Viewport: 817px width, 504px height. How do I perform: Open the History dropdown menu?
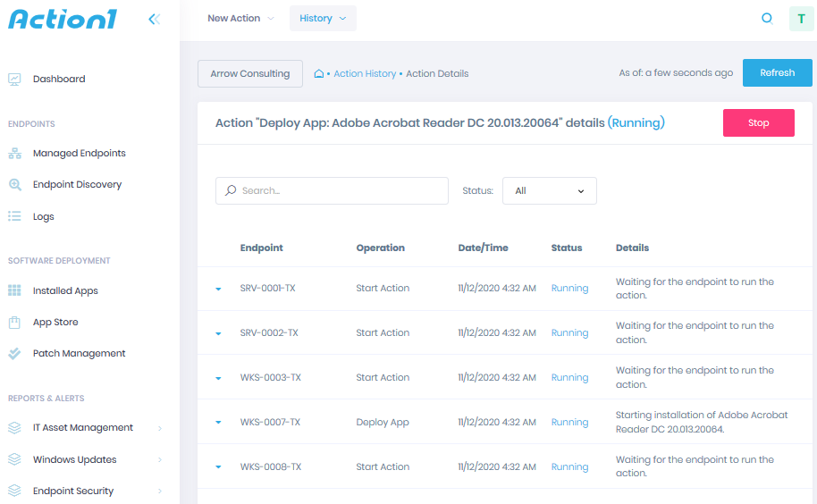point(323,18)
